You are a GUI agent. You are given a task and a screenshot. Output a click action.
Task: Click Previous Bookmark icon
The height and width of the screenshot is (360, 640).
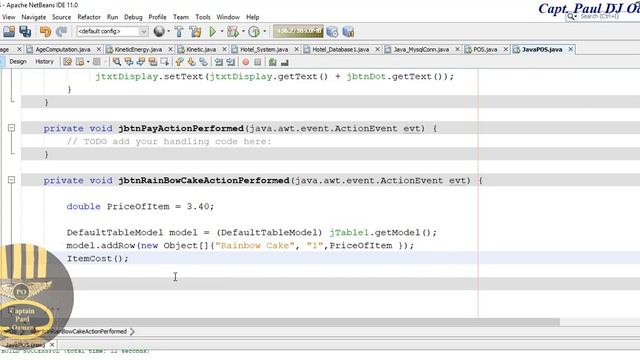pyautogui.click(x=179, y=62)
